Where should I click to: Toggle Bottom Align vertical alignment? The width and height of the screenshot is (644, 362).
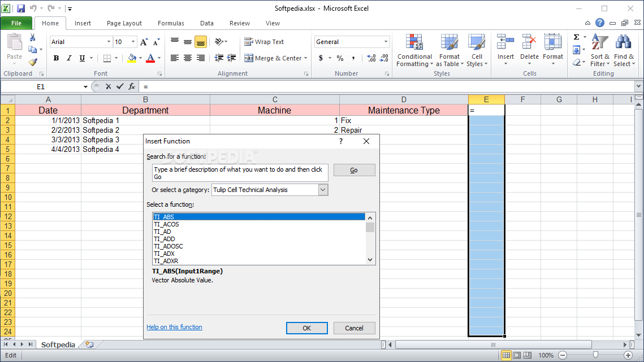200,42
